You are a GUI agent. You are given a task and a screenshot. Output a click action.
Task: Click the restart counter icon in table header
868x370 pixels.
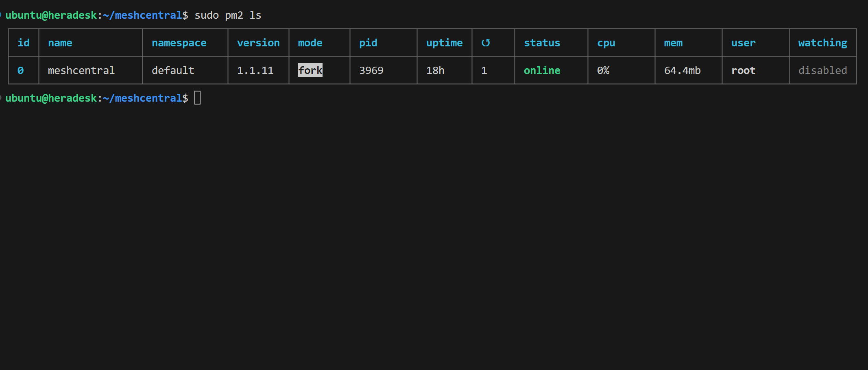(486, 42)
